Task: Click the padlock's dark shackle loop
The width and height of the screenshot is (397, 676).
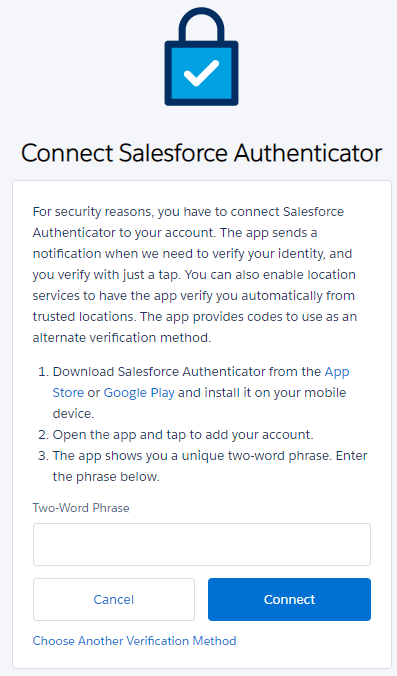Action: pyautogui.click(x=201, y=24)
